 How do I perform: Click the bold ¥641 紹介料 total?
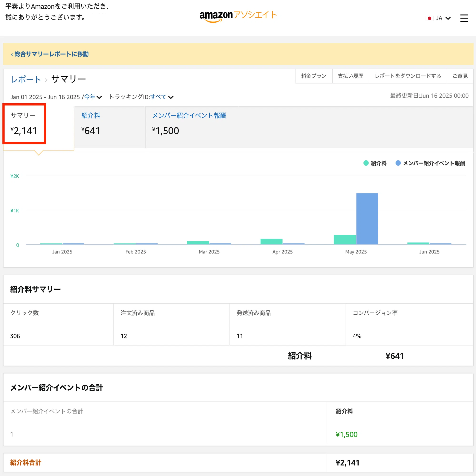pos(395,356)
